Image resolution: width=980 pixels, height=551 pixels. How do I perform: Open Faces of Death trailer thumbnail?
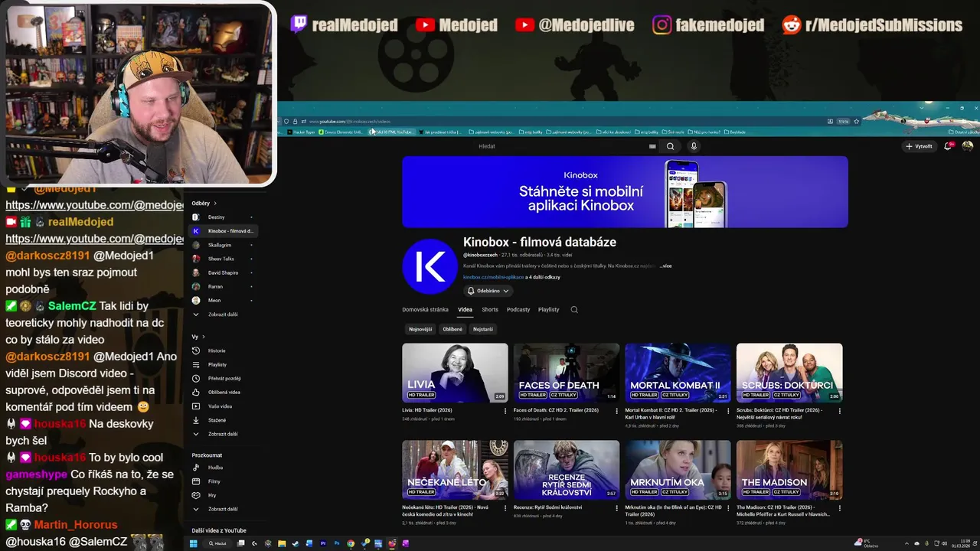click(x=567, y=373)
